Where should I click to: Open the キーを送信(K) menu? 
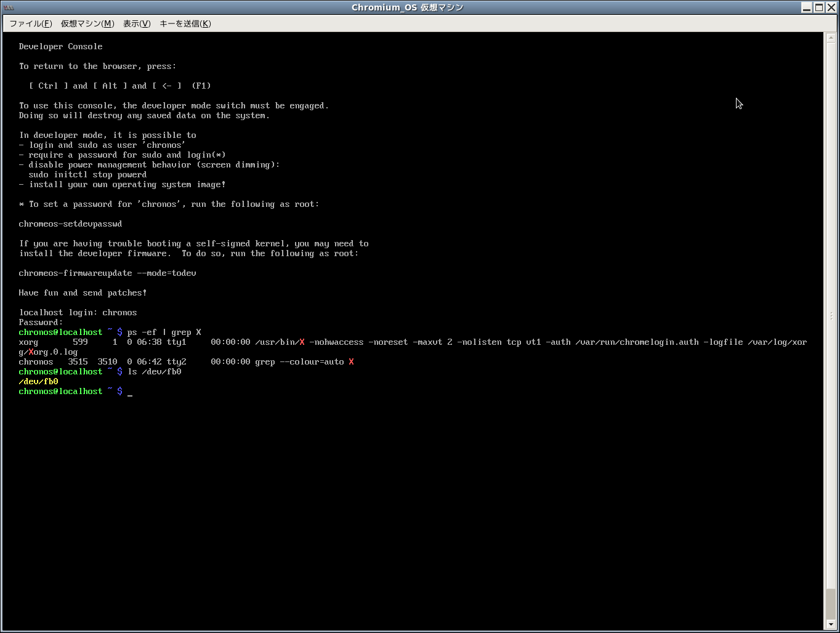(185, 24)
